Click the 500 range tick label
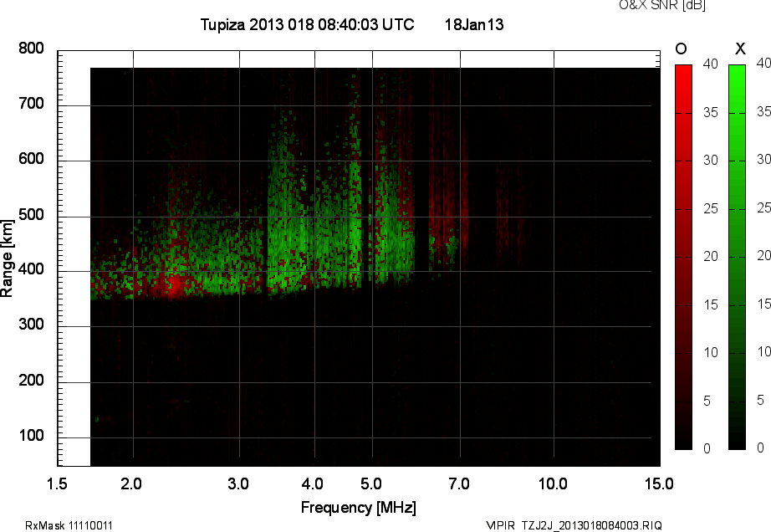 click(31, 215)
